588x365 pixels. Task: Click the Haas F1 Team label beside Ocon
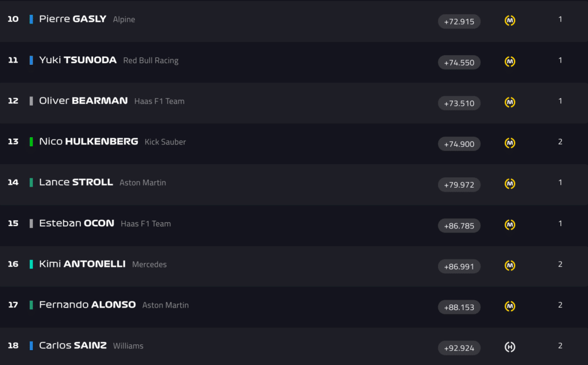click(146, 224)
